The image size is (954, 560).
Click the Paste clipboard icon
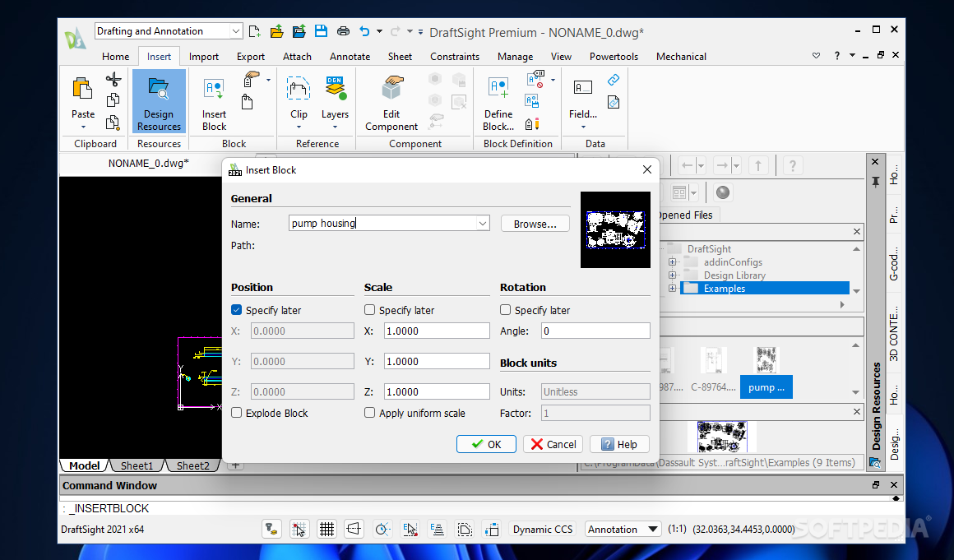pyautogui.click(x=83, y=89)
